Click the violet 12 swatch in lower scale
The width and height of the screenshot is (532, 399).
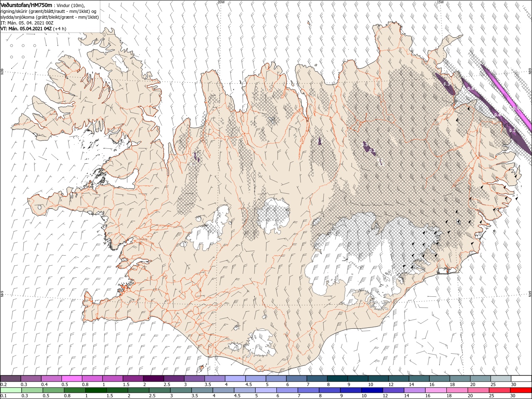pos(393,390)
